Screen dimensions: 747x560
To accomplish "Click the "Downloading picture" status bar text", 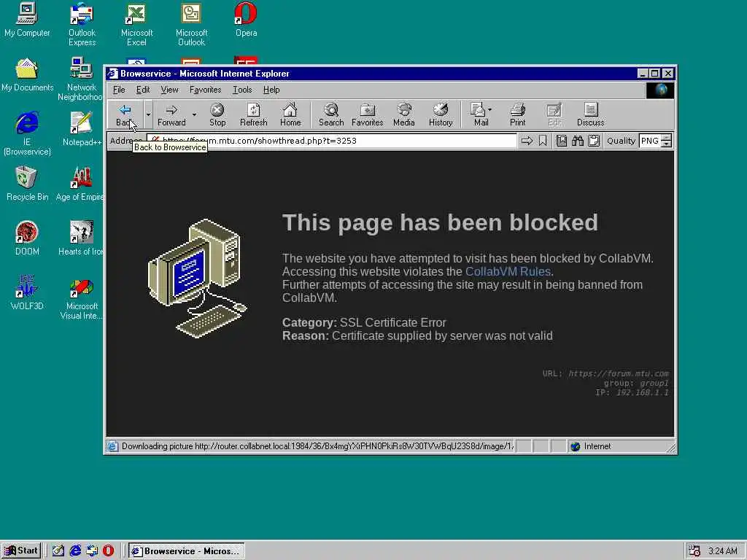I will [x=317, y=446].
